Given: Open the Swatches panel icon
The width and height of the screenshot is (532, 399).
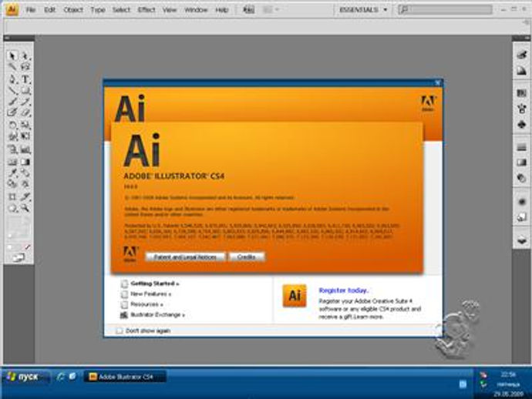Looking at the screenshot, I should pyautogui.click(x=521, y=93).
